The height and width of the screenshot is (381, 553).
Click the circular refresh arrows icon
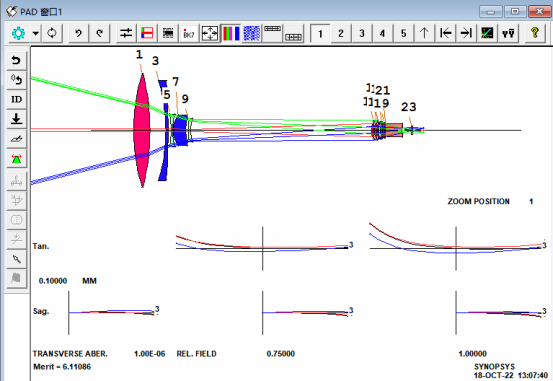tap(52, 33)
